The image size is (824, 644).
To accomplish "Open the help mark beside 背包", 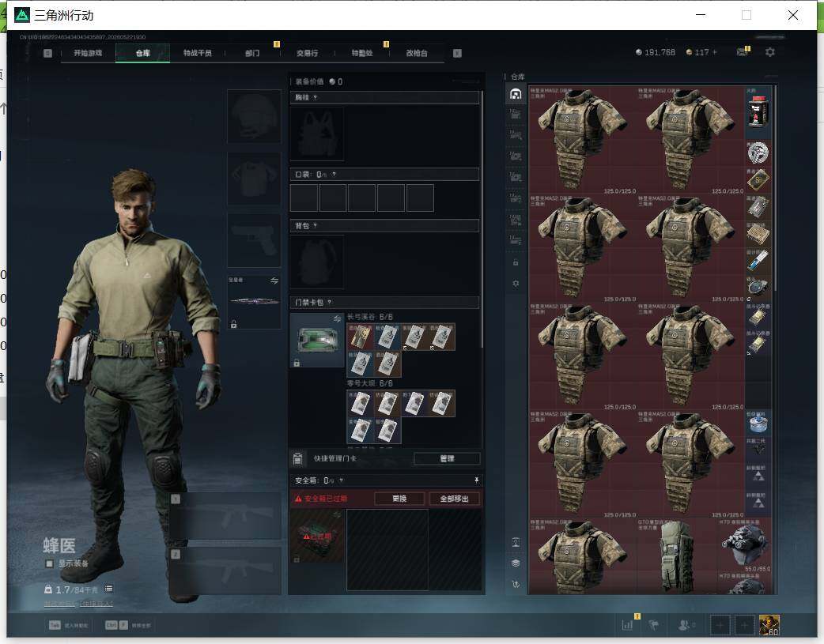I will (x=315, y=226).
